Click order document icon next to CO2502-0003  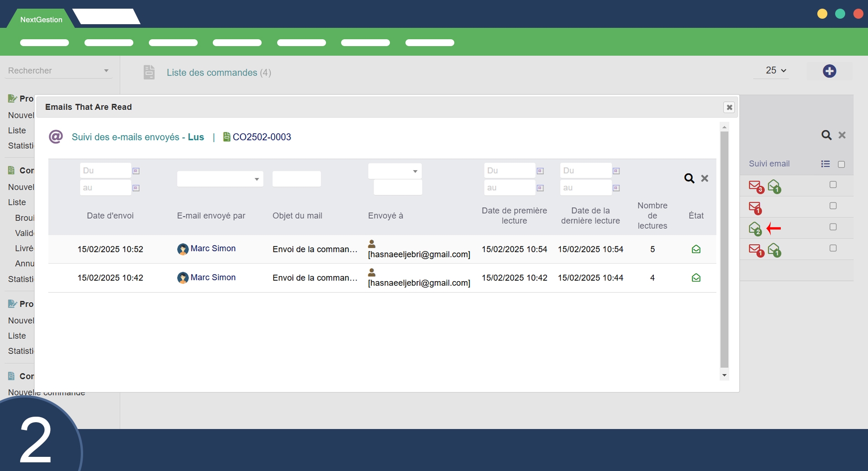(226, 137)
